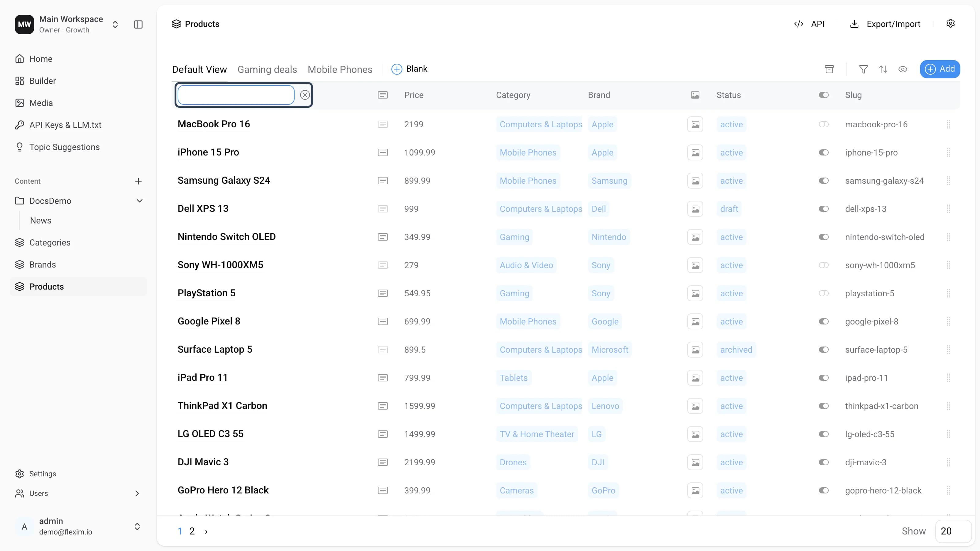The width and height of the screenshot is (980, 551).
Task: Click drag handle for Google Pixel 8 row
Action: tap(948, 321)
